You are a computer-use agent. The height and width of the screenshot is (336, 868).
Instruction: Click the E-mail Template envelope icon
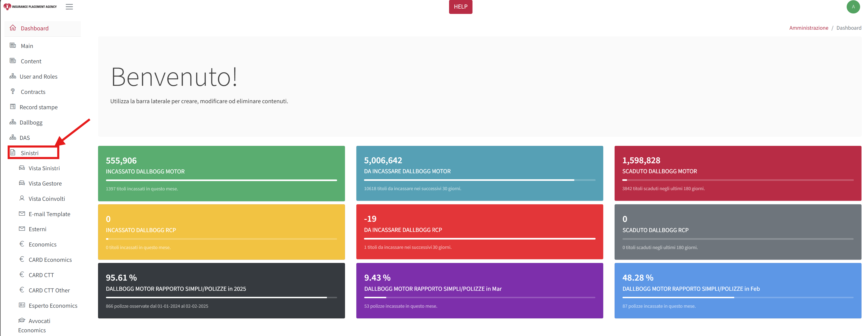pyautogui.click(x=22, y=214)
